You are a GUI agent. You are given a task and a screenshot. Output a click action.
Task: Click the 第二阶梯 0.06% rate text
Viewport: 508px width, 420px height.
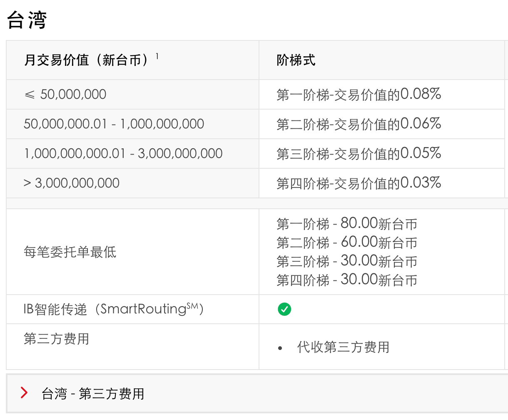pyautogui.click(x=359, y=124)
